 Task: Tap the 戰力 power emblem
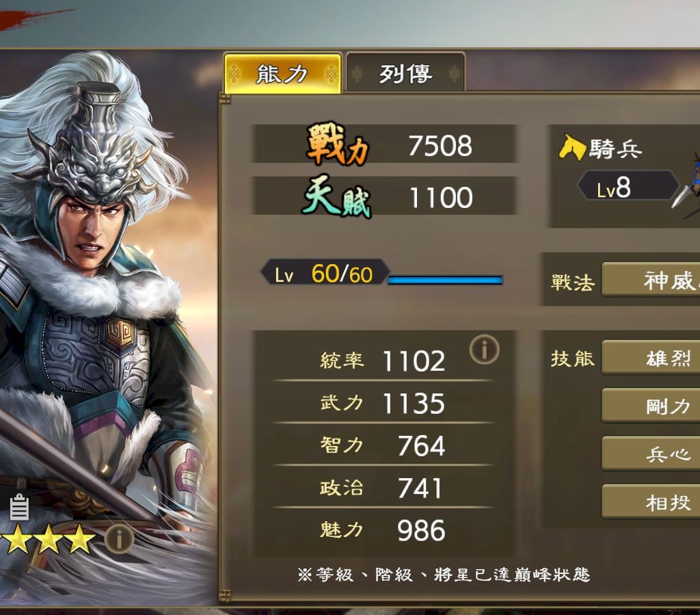click(338, 144)
